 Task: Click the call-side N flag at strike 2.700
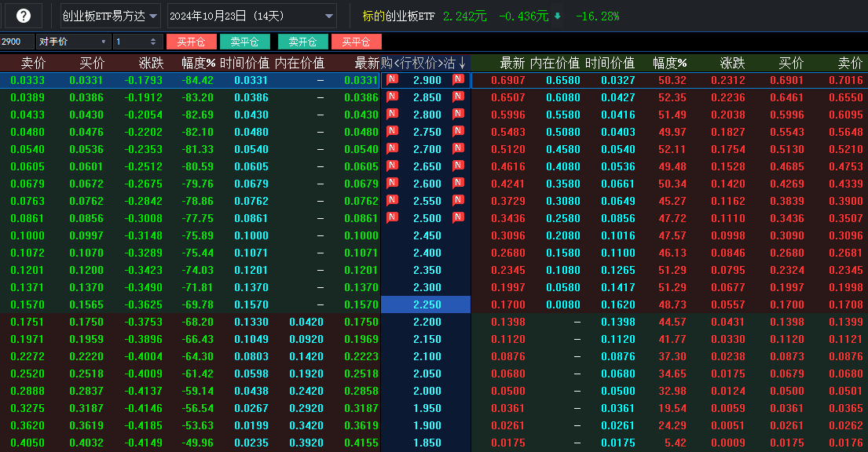(392, 149)
